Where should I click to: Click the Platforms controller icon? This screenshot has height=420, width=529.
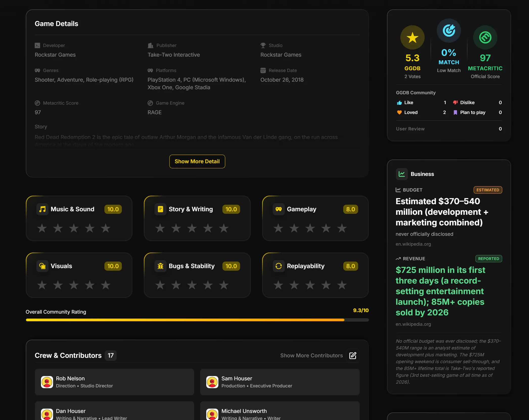pos(150,71)
